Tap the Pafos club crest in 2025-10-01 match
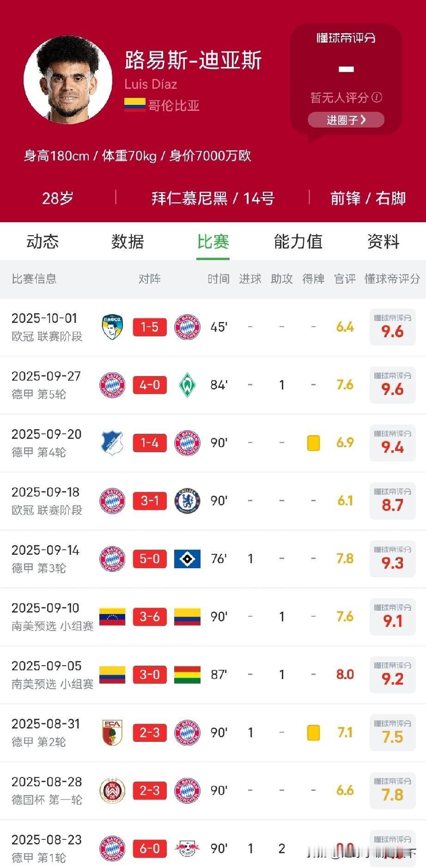This screenshot has width=426, height=868. coord(112,327)
